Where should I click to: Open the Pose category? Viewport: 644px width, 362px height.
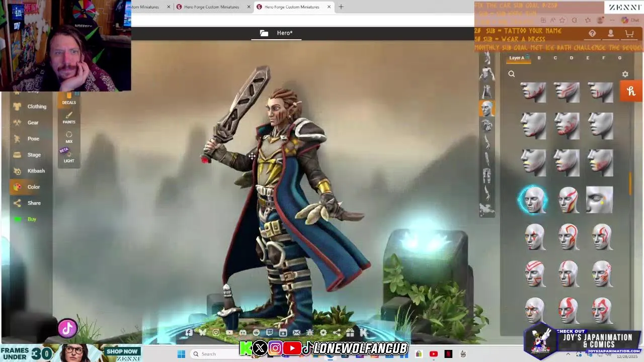click(30, 139)
